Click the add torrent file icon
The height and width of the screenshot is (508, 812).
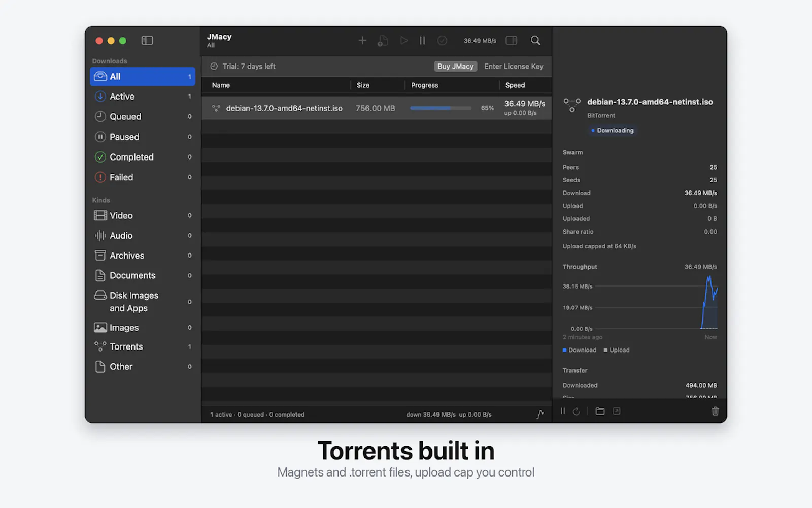tap(383, 41)
